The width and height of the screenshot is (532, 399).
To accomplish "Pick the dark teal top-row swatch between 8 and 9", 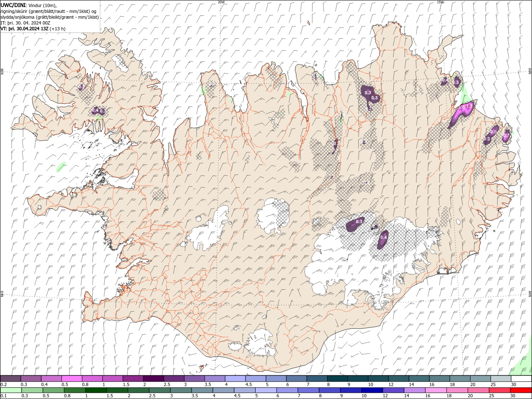I will pos(337,379).
